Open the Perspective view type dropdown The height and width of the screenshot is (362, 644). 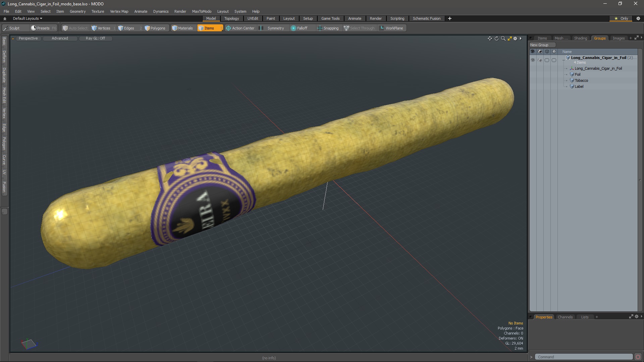coord(28,38)
